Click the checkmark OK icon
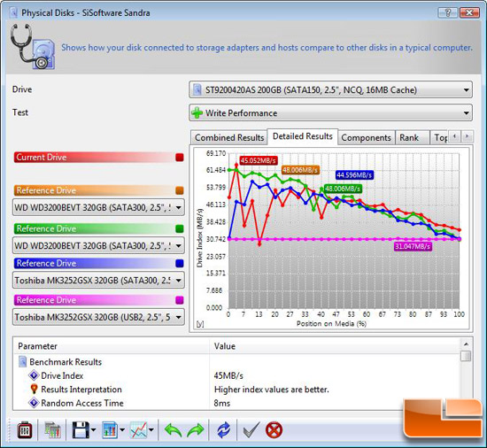 point(251,430)
